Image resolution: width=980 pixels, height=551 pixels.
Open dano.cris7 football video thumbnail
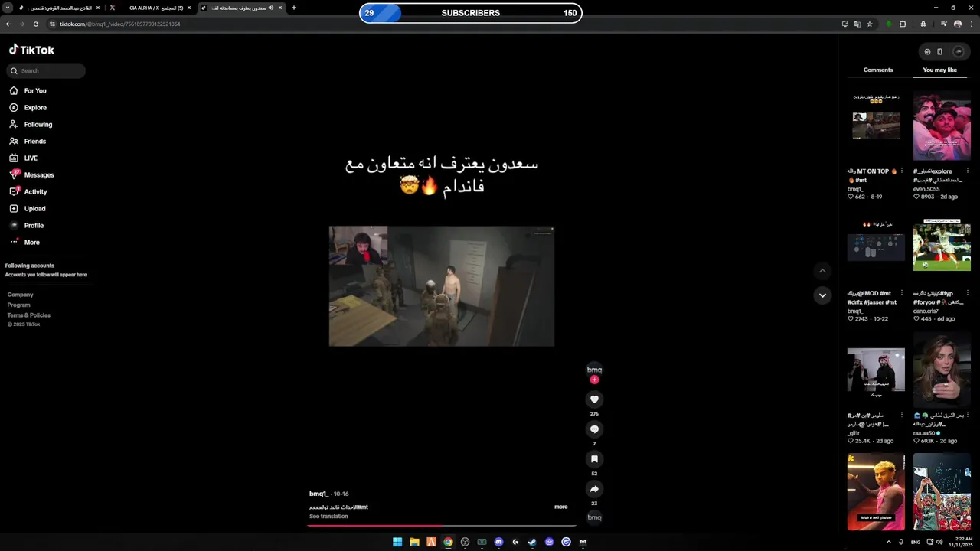[x=942, y=246]
